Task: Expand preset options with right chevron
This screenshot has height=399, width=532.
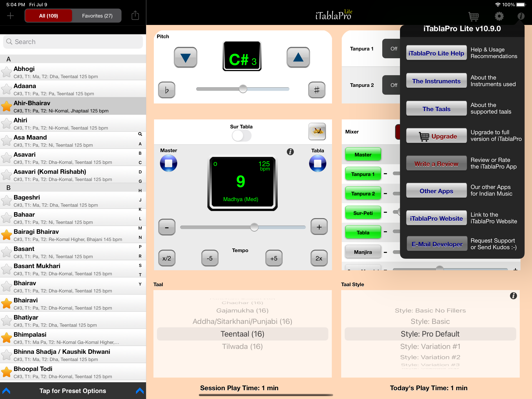Action: click(140, 391)
